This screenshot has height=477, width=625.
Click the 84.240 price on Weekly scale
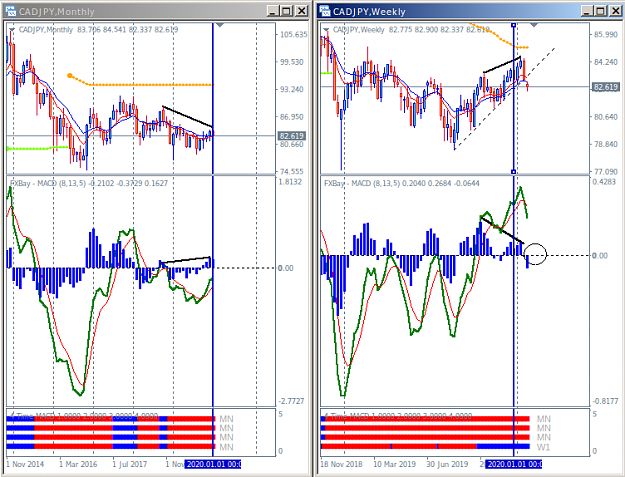[x=605, y=62]
